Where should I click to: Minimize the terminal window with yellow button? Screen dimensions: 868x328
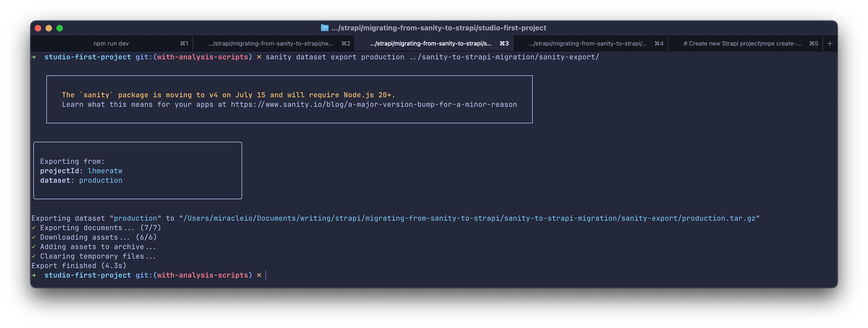[49, 28]
